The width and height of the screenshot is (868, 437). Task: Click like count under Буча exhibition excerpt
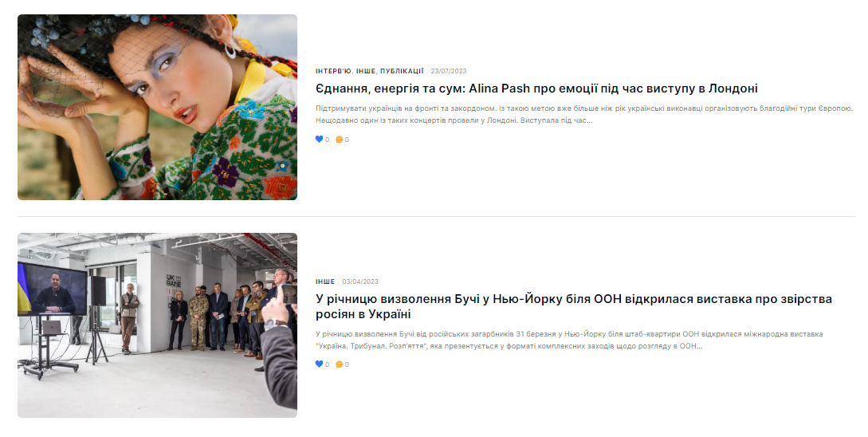click(x=327, y=364)
